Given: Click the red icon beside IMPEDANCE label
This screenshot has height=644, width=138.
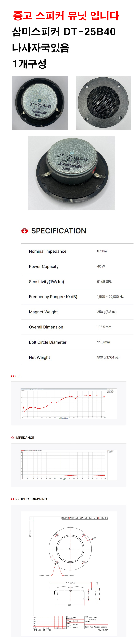Looking at the screenshot, I should pos(13,437).
